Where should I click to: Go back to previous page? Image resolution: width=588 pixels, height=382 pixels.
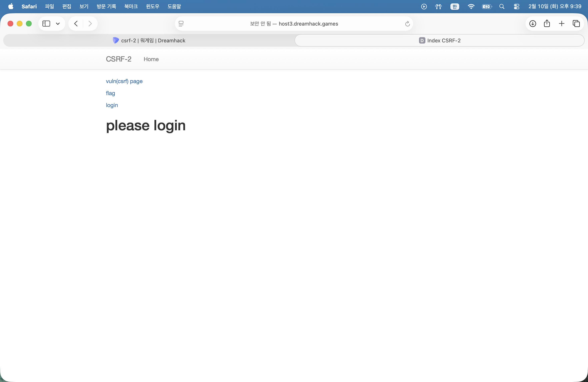(x=76, y=24)
